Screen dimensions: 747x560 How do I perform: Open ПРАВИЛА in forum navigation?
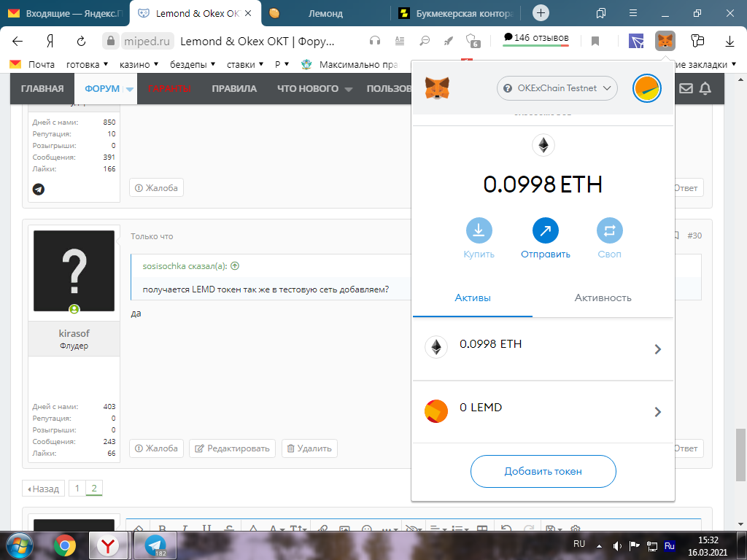pyautogui.click(x=234, y=88)
